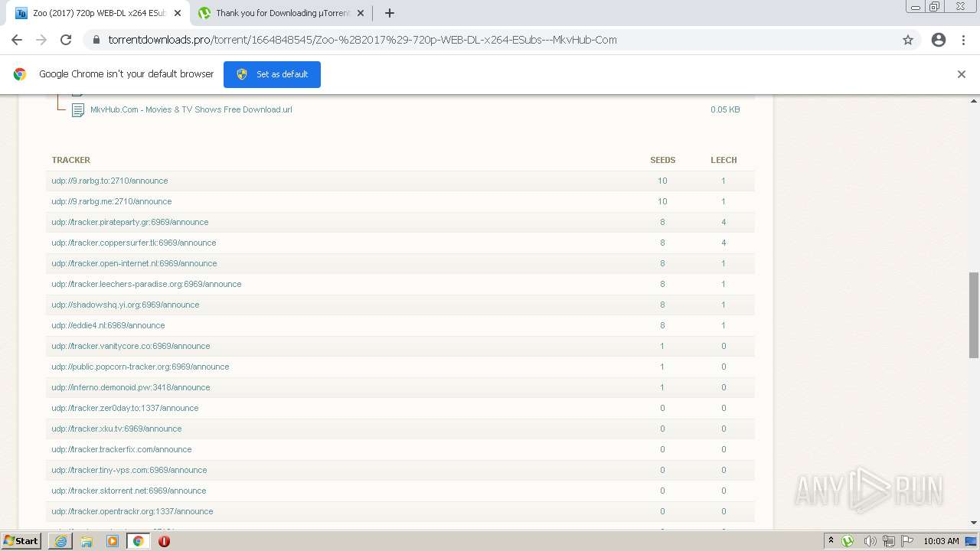Image resolution: width=980 pixels, height=551 pixels.
Task: Click scrollbar down arrow
Action: pyautogui.click(x=974, y=523)
